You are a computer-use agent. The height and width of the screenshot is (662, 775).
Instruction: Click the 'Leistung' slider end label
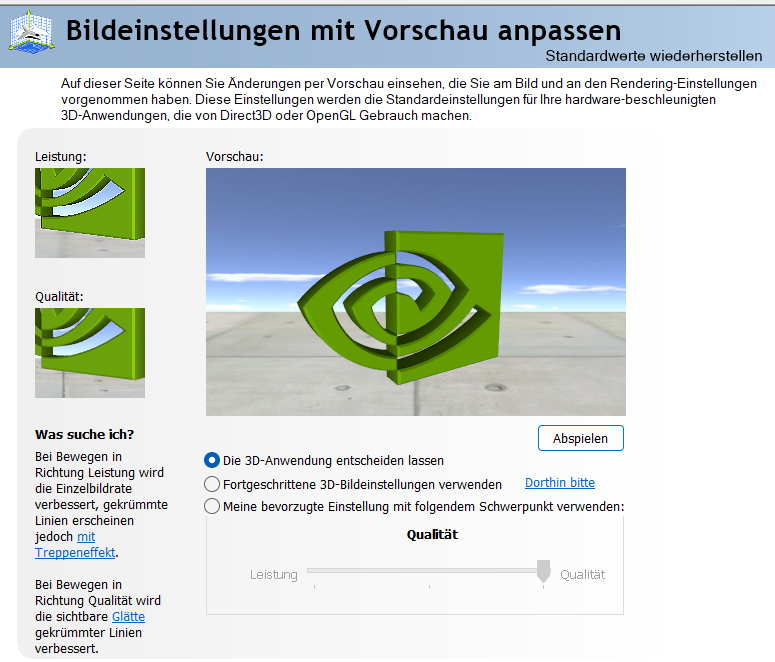click(274, 574)
